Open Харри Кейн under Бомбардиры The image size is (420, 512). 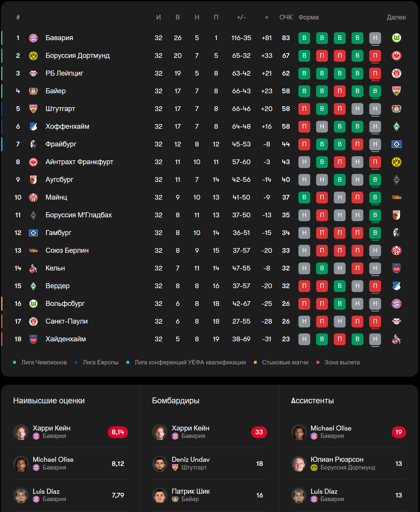pyautogui.click(x=190, y=428)
